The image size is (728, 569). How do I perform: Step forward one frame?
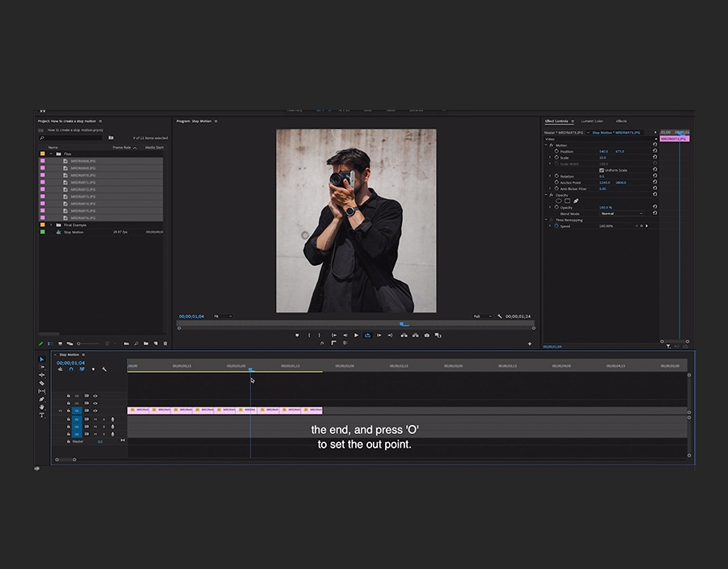[x=379, y=335]
